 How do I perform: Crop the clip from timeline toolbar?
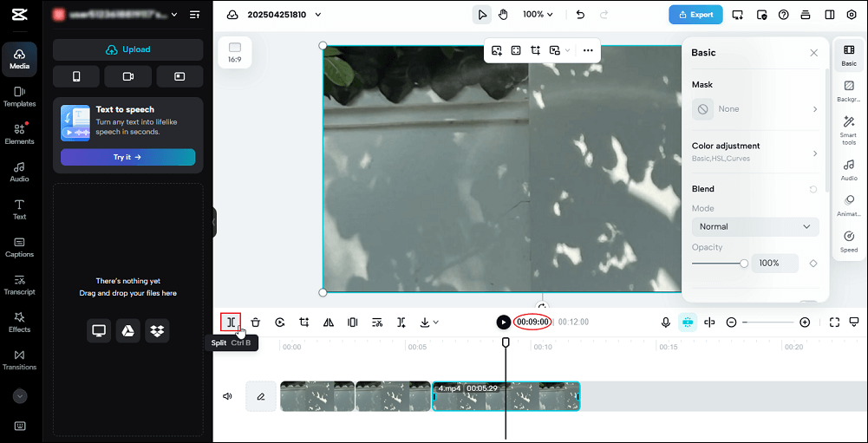[x=303, y=322]
